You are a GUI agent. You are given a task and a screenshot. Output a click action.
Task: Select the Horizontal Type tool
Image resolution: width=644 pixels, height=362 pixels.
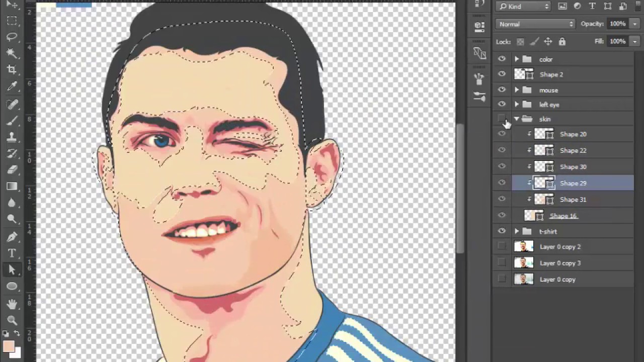tap(12, 253)
